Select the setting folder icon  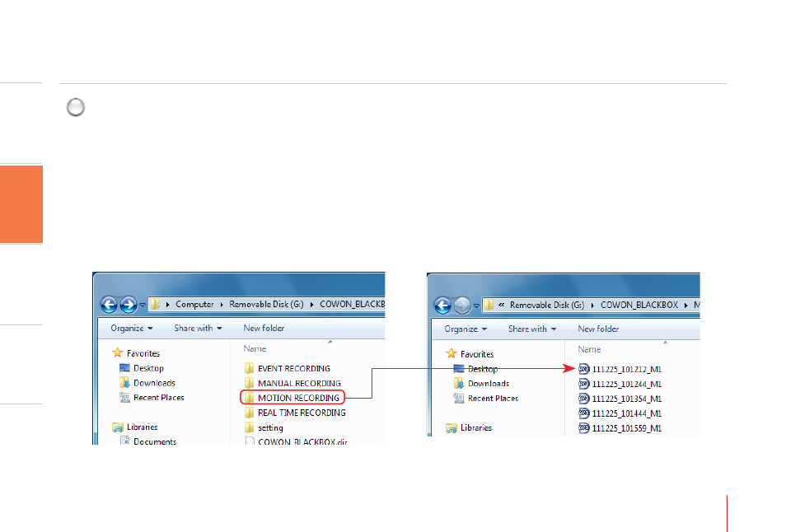click(249, 427)
